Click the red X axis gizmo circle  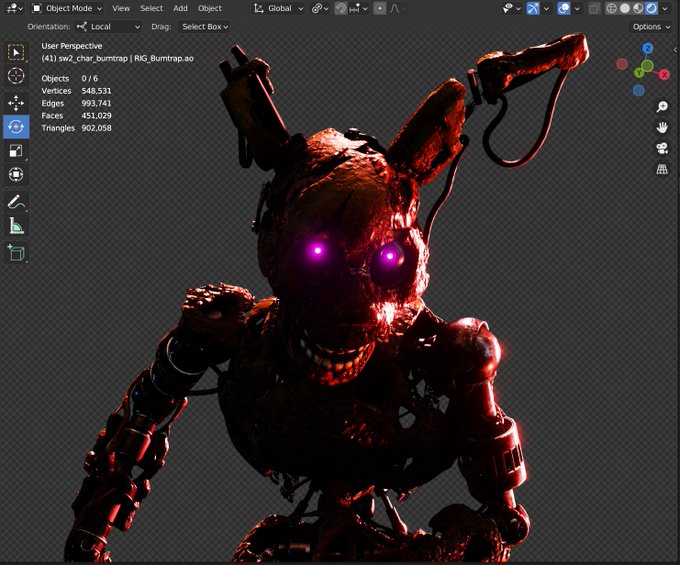[x=664, y=75]
